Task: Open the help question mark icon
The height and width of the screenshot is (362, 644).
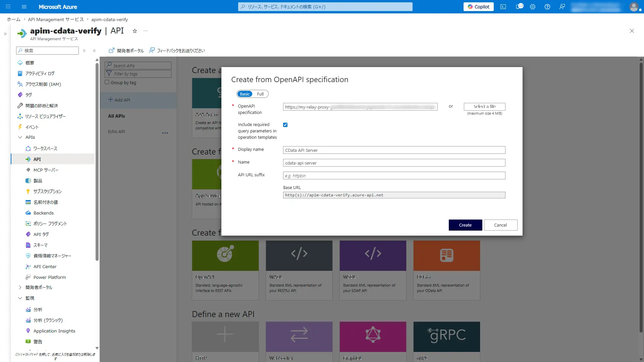Action: point(547,7)
